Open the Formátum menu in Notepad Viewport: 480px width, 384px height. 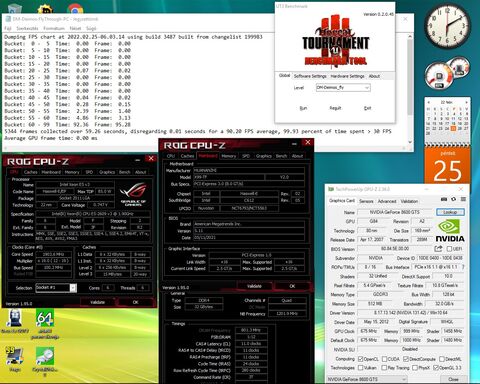[54, 28]
